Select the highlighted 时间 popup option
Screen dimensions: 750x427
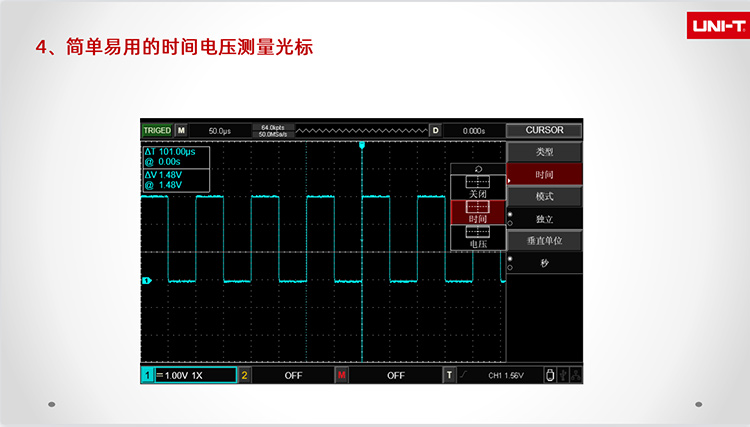(x=479, y=211)
